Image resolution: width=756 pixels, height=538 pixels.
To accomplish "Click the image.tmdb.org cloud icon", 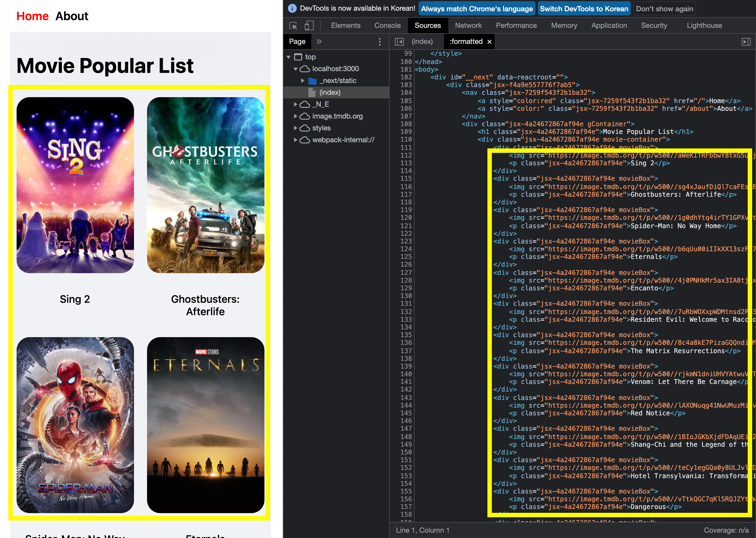I will 304,116.
